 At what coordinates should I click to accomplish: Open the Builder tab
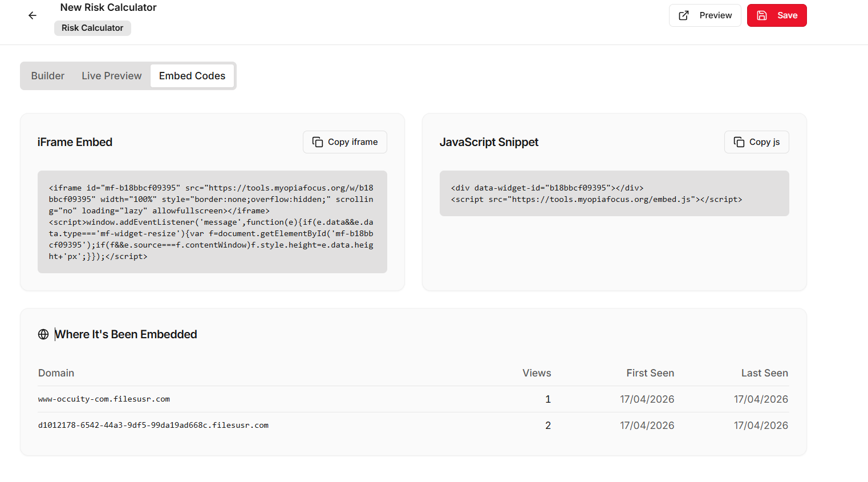48,76
